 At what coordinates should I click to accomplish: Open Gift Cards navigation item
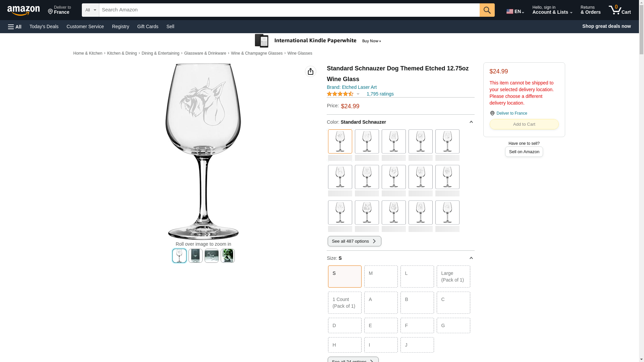[148, 26]
